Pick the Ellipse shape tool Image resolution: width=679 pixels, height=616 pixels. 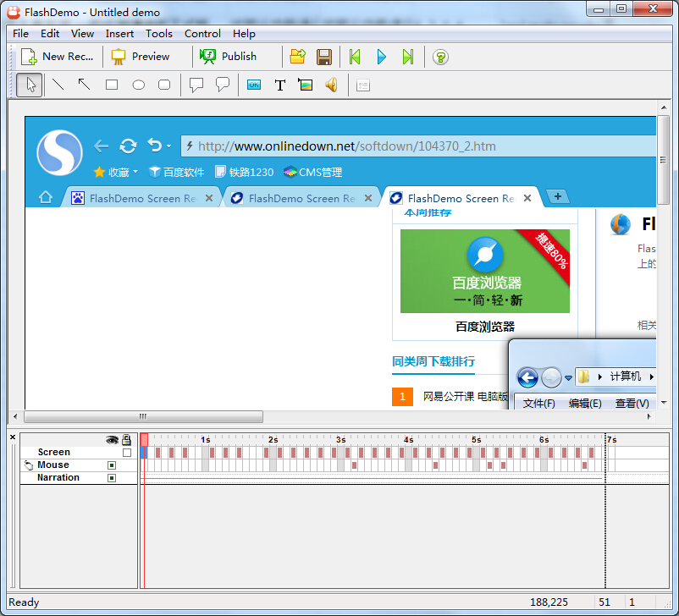(x=138, y=85)
